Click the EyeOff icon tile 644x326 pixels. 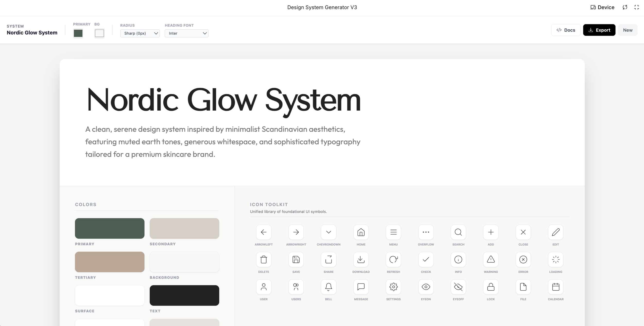click(x=458, y=287)
